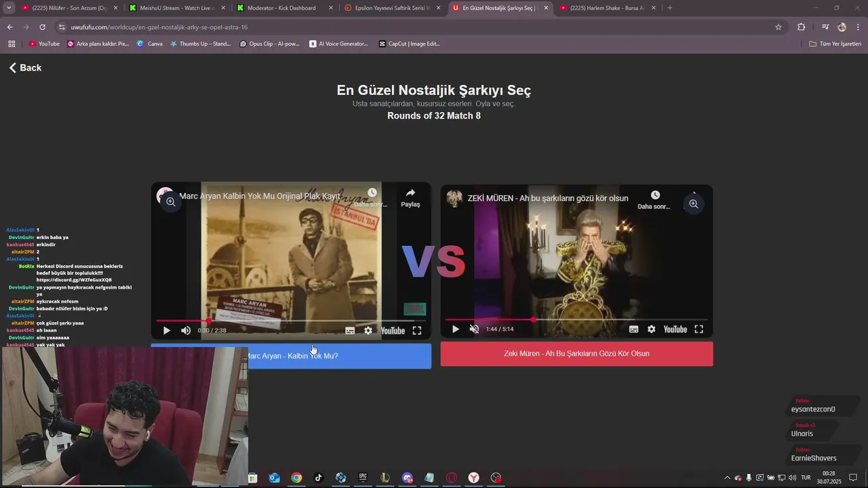Open Zeki Müren video on YouTube logo

coord(675,329)
